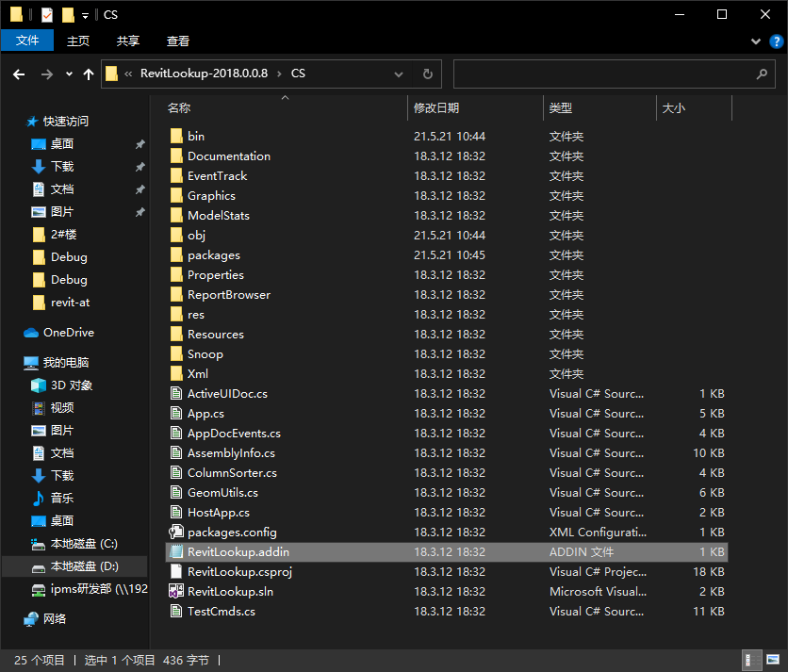Open pinned 下载 under quick access
This screenshot has height=672, width=788.
pos(62,167)
